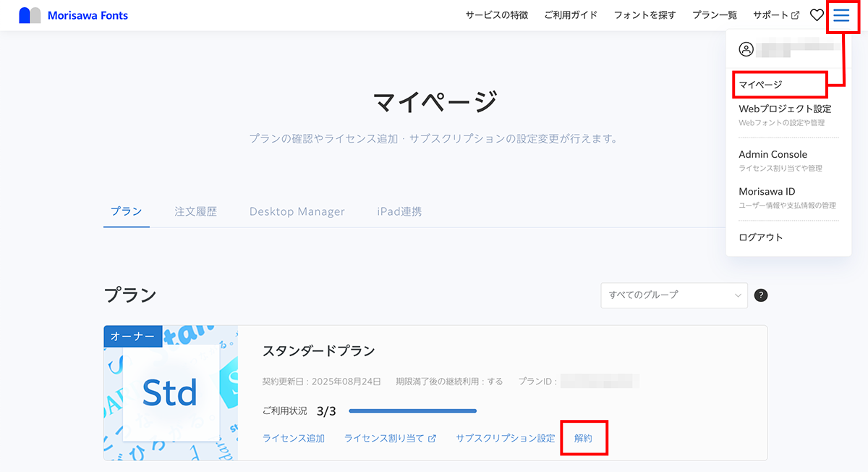868x472 pixels.
Task: Switch to the Desktop Manager tab
Action: coord(297,211)
